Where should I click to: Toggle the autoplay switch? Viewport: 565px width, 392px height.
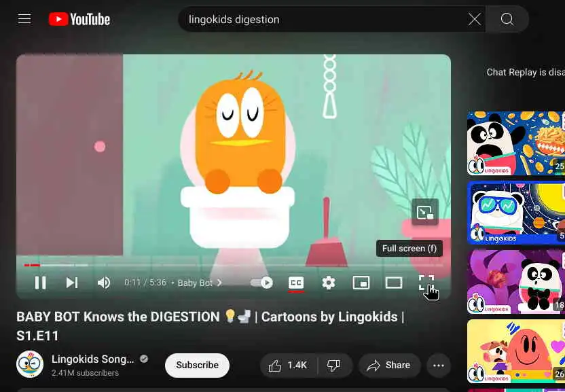point(262,283)
